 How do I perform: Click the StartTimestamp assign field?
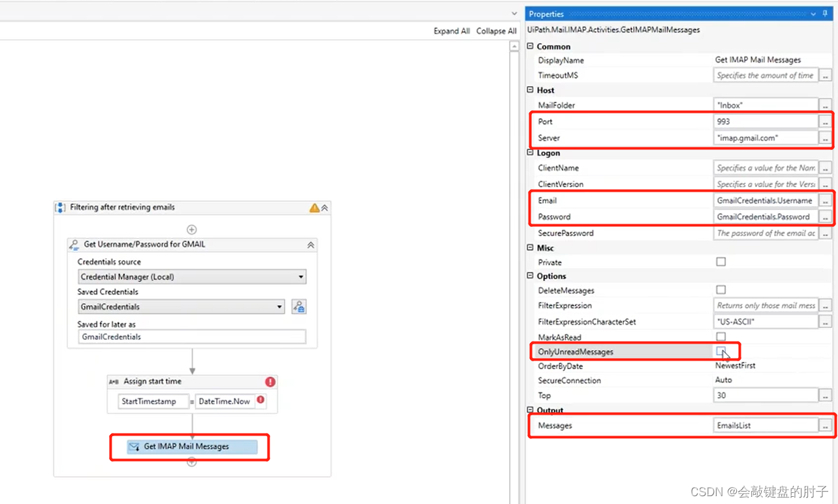coord(153,401)
